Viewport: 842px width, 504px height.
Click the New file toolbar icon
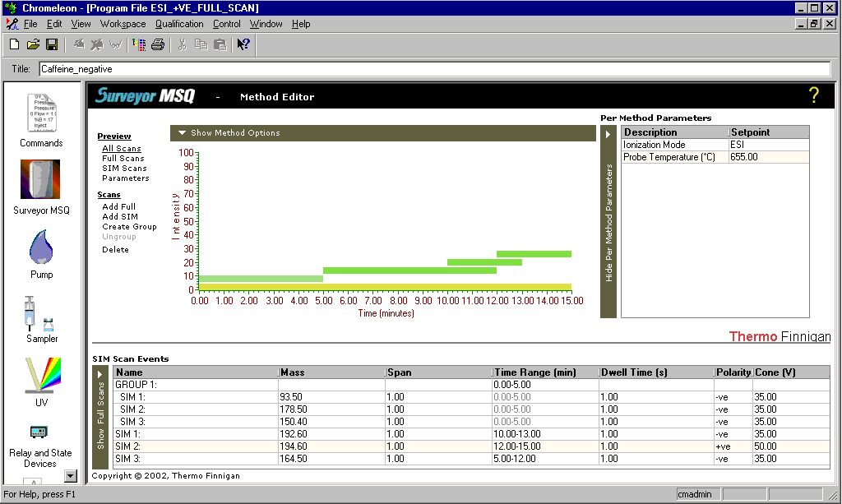click(x=15, y=44)
